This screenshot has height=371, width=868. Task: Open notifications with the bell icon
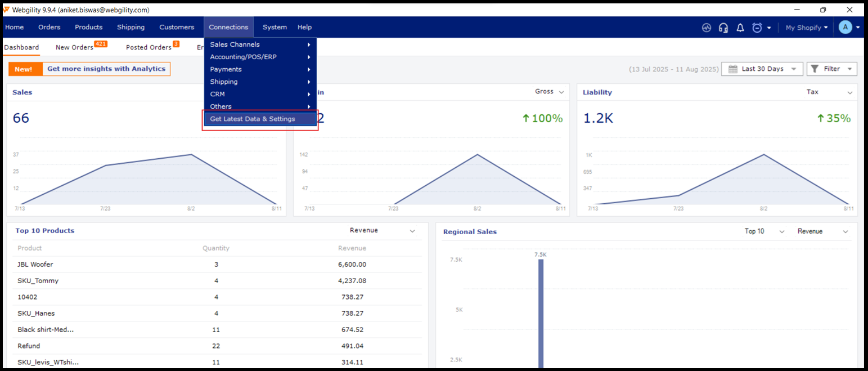click(740, 28)
